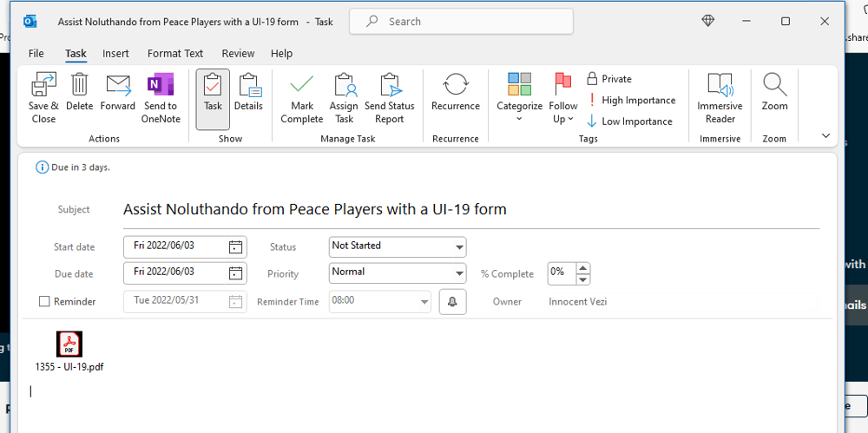Image resolution: width=868 pixels, height=433 pixels.
Task: Launch the Immersive Reader
Action: (x=720, y=86)
